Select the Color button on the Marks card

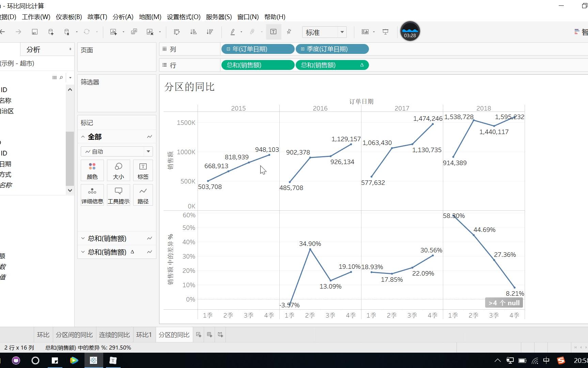point(92,170)
